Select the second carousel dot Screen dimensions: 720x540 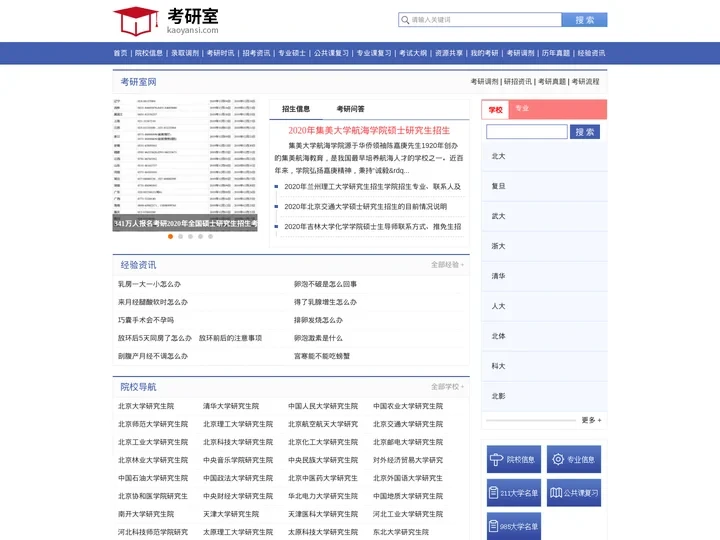click(x=180, y=236)
